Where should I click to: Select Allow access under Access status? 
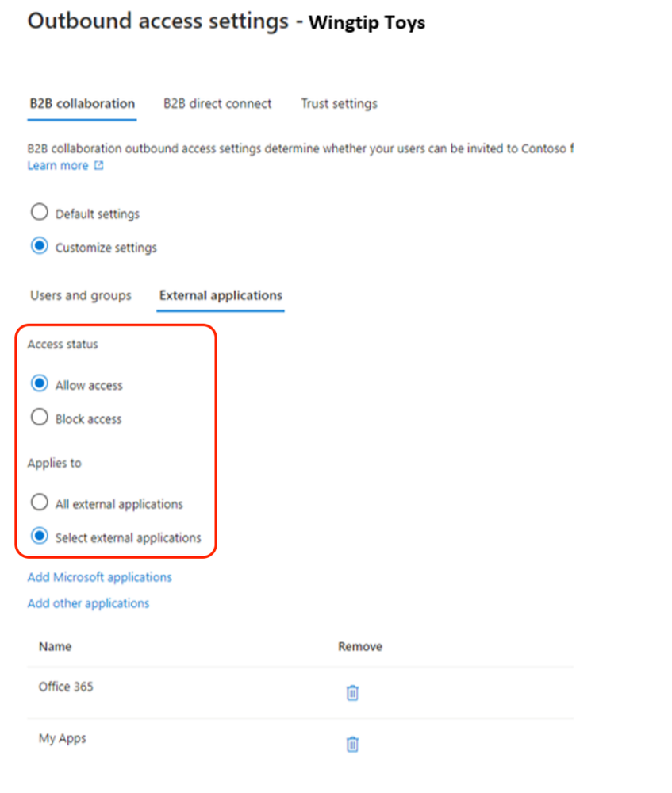pyautogui.click(x=40, y=383)
